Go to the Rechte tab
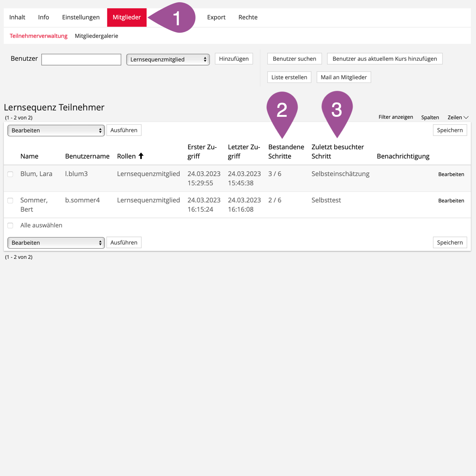 click(248, 17)
